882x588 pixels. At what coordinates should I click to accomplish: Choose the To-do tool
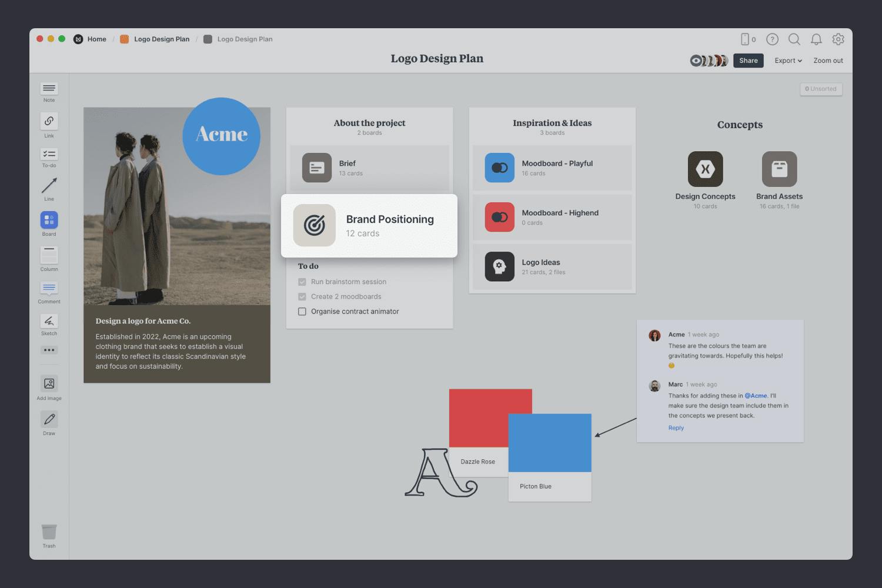click(49, 155)
